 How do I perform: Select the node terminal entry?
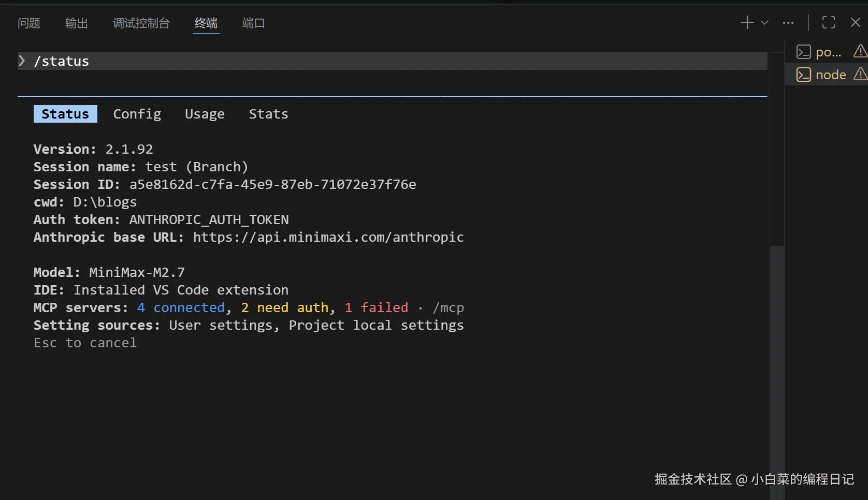tap(830, 75)
